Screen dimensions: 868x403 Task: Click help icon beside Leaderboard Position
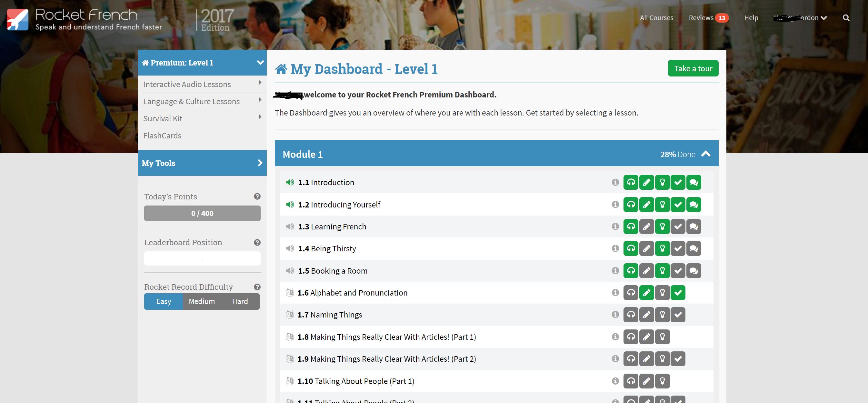point(257,243)
